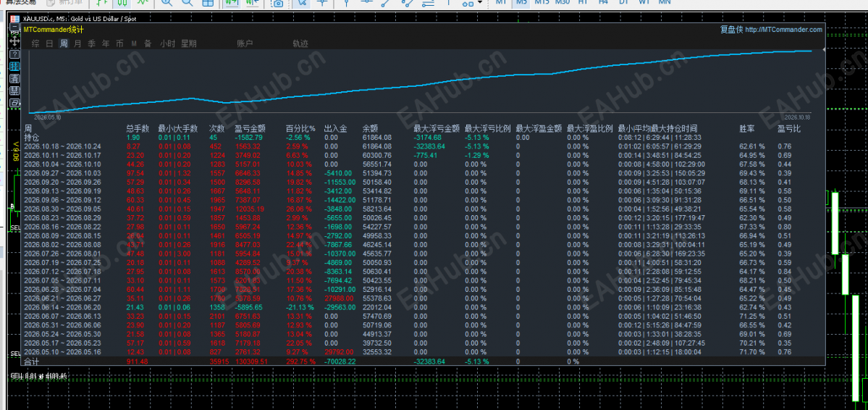
Task: Click the tile-windows grid icon in the toolbar
Action: [x=208, y=3]
